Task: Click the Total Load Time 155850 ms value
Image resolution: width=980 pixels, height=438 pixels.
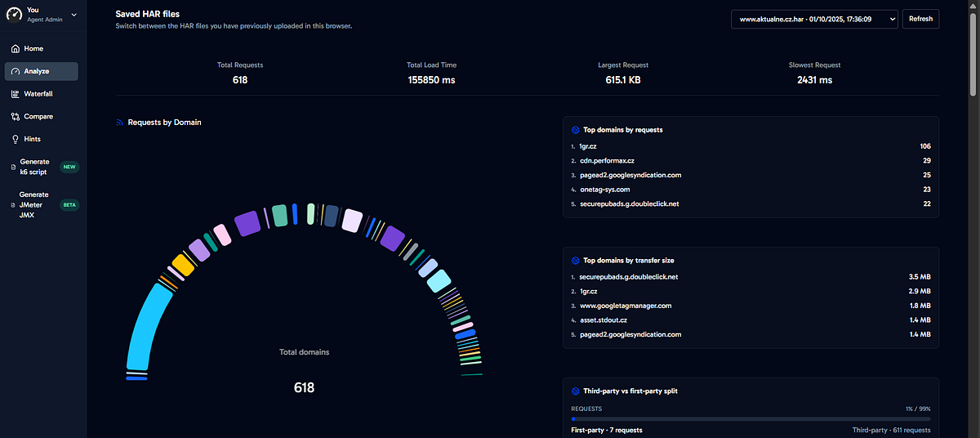Action: [x=432, y=80]
